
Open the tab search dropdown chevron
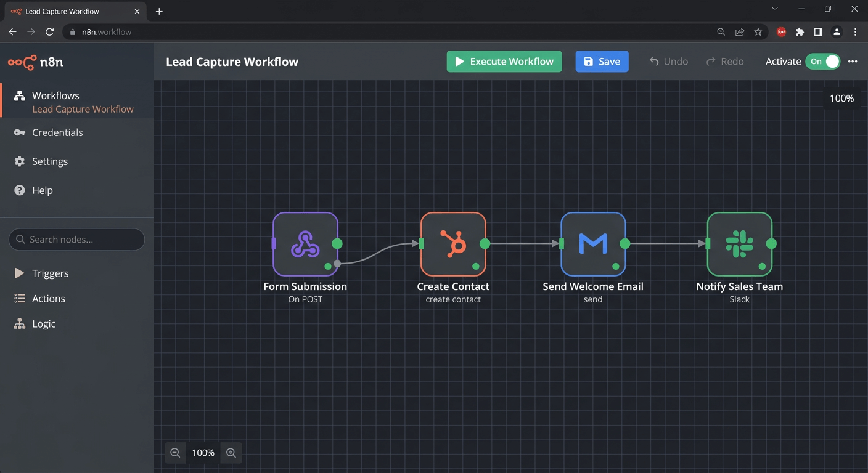click(775, 9)
